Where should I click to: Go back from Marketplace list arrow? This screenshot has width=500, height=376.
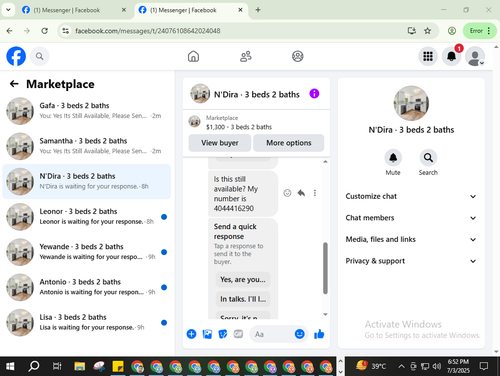pos(14,84)
